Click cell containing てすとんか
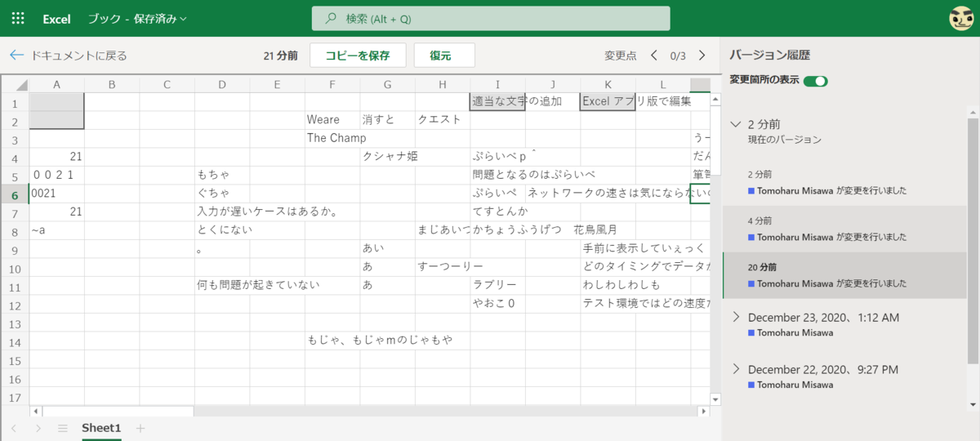Viewport: 980px width, 441px height. 498,212
